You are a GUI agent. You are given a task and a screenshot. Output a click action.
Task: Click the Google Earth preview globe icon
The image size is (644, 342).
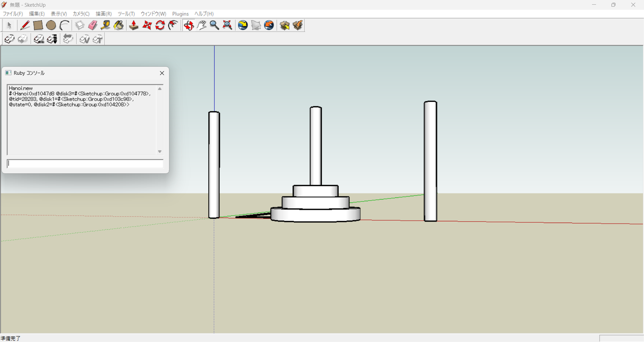[x=269, y=25]
